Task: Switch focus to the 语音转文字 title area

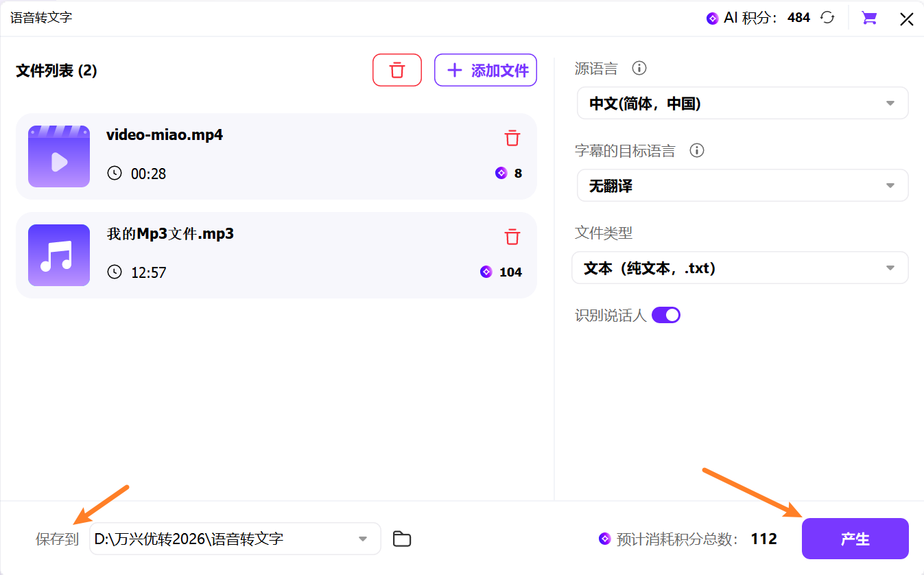Action: (40, 18)
